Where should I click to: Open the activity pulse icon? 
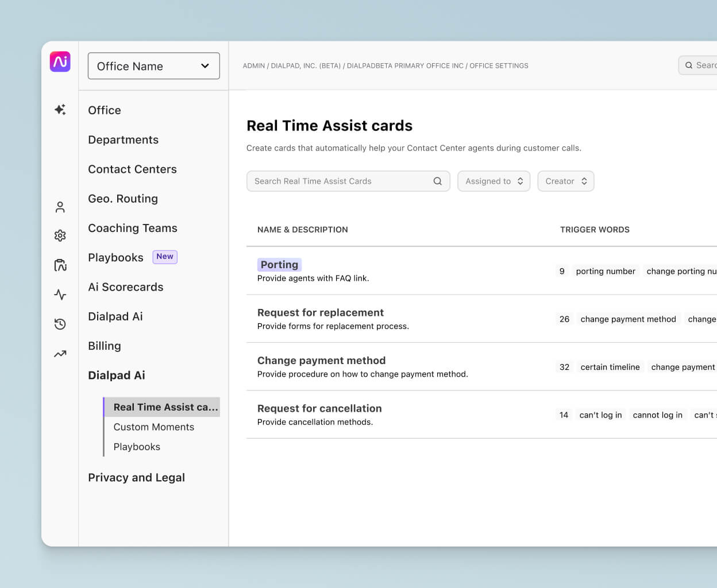click(x=60, y=294)
